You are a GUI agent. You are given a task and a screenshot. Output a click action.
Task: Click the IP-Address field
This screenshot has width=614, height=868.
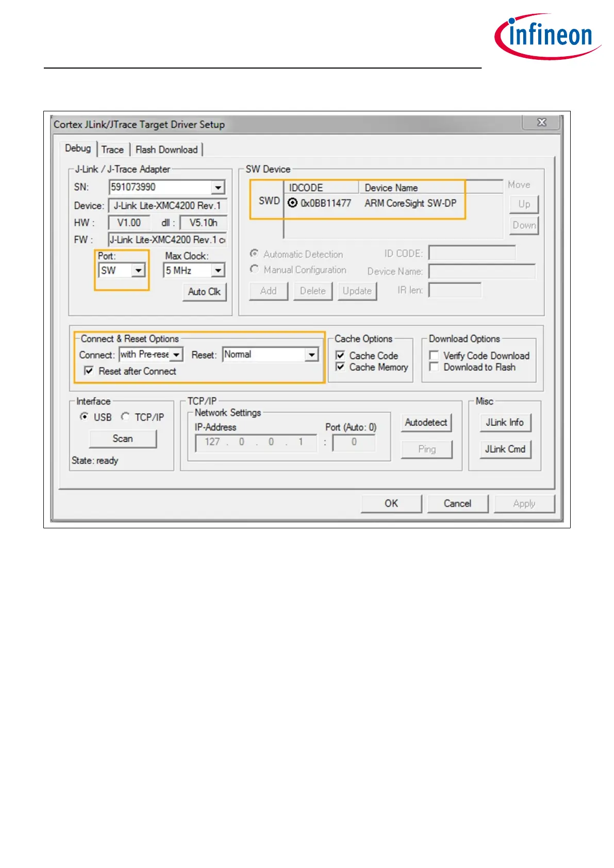(256, 442)
